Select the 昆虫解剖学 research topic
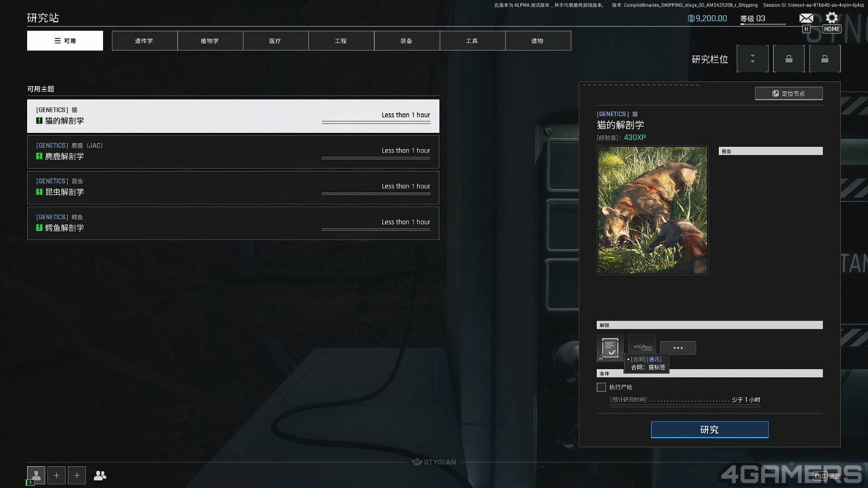This screenshot has width=868, height=488. coord(233,187)
